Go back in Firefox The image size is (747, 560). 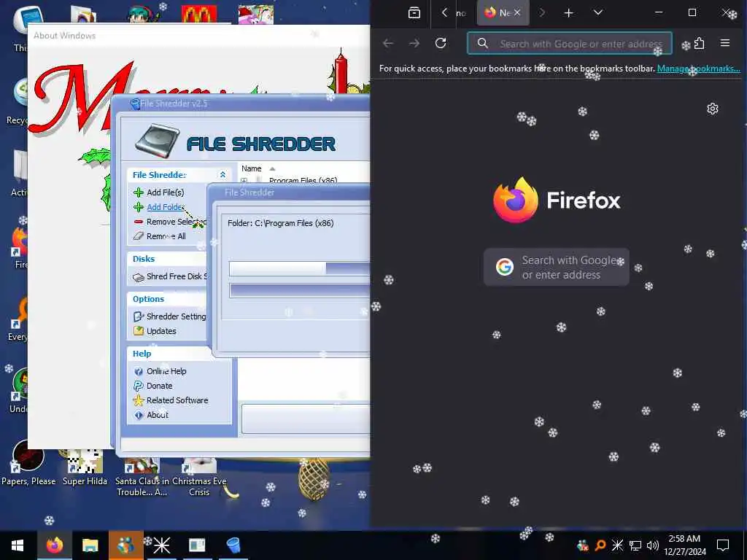[388, 43]
